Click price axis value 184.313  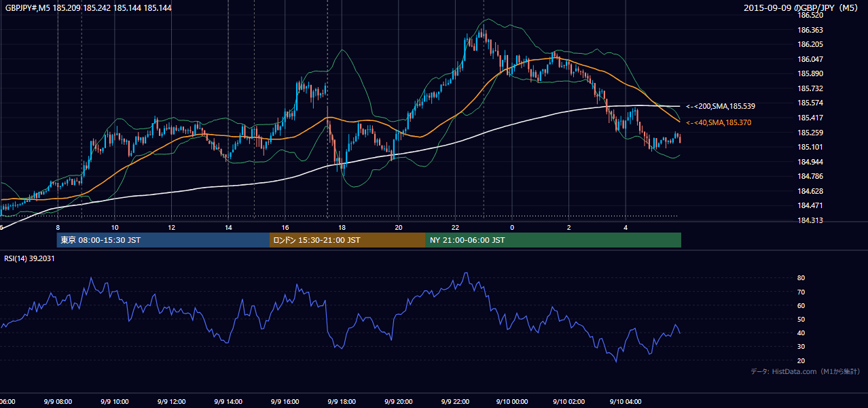click(x=810, y=220)
